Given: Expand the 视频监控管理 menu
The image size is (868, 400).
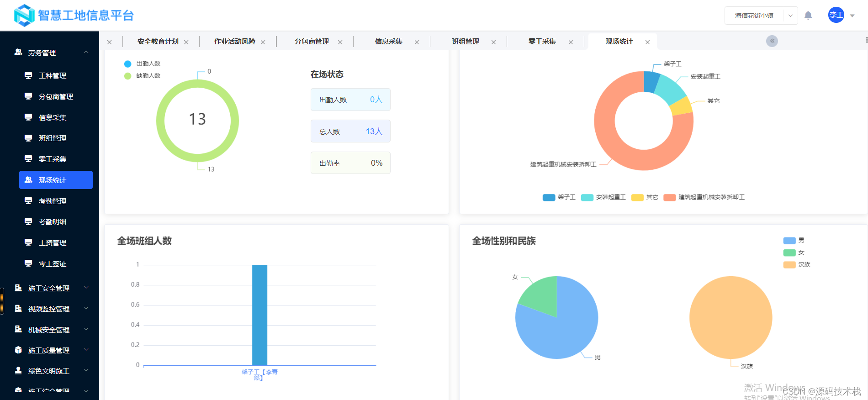Looking at the screenshot, I should (x=86, y=308).
